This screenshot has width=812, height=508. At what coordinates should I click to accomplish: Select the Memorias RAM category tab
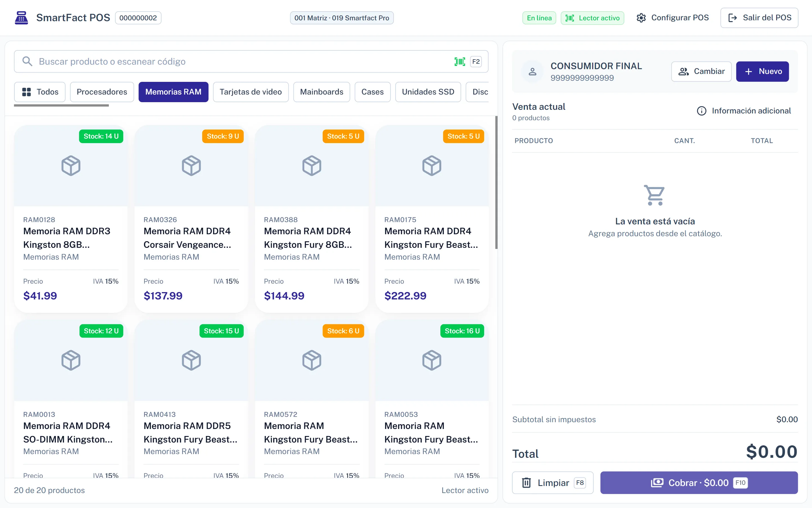pos(173,92)
